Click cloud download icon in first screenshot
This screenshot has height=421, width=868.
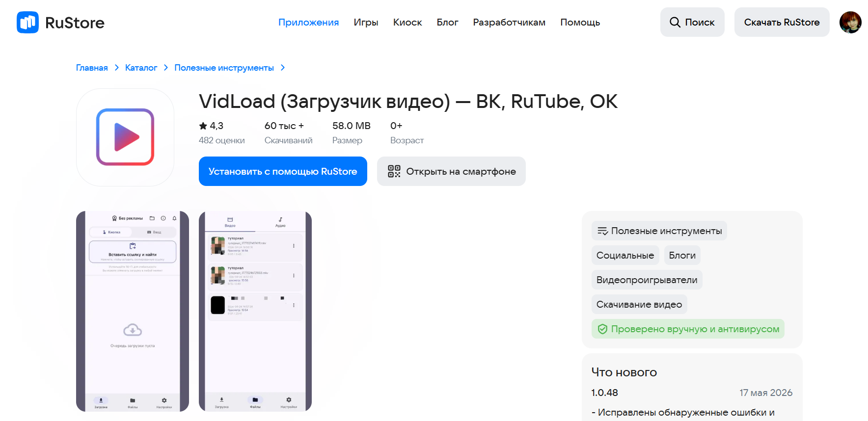133,330
